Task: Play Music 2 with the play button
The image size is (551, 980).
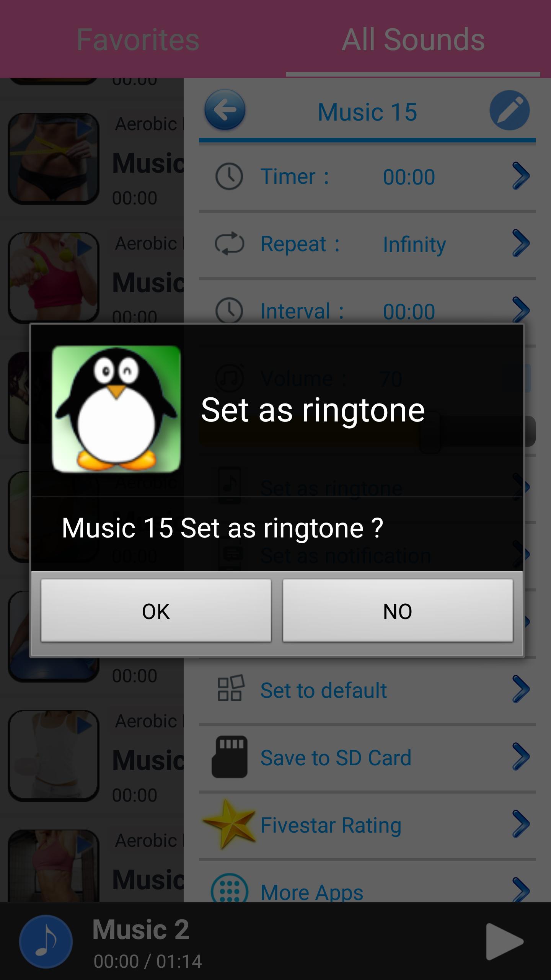Action: [504, 941]
